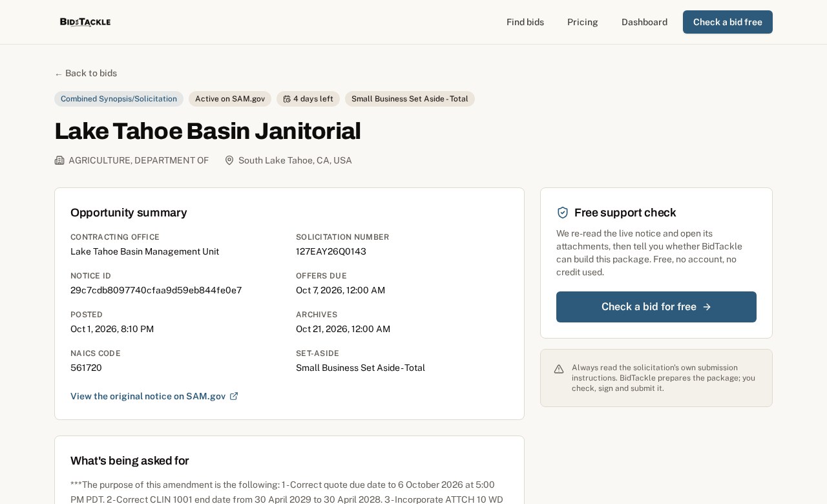Image resolution: width=827 pixels, height=504 pixels.
Task: Click the offers due date Oct 7, 2026
Action: pyautogui.click(x=340, y=290)
